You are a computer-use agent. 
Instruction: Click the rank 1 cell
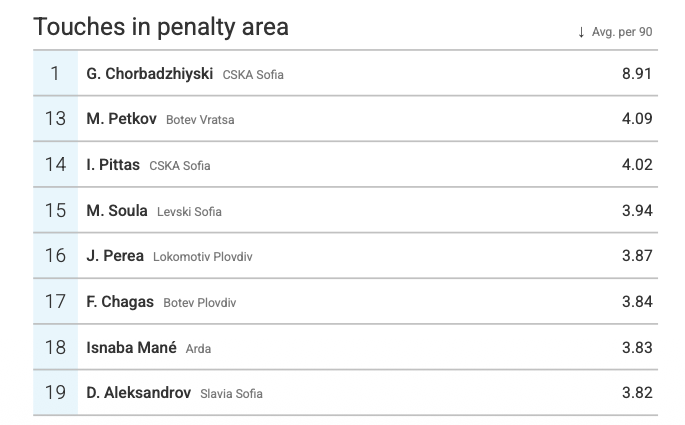(55, 73)
